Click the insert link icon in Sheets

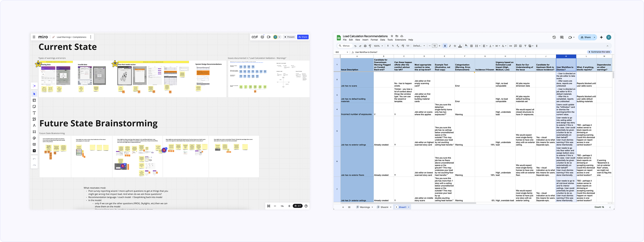tap(510, 46)
